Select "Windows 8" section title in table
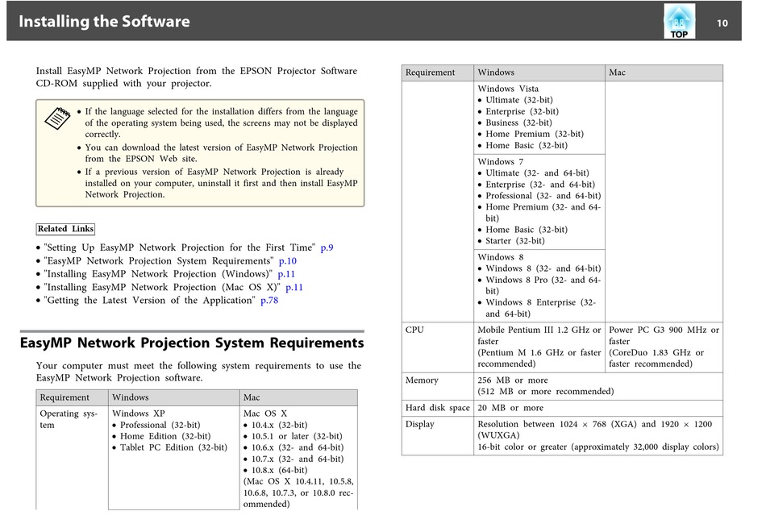766x532 pixels. click(x=501, y=257)
